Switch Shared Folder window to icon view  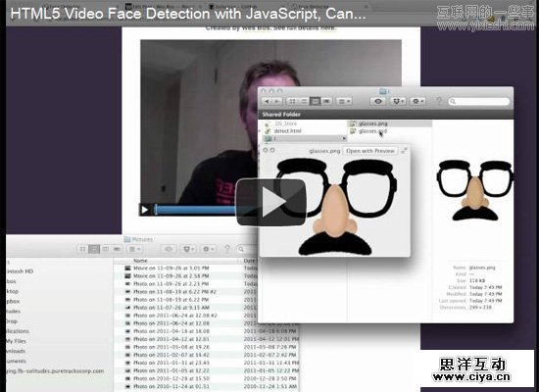tap(292, 101)
